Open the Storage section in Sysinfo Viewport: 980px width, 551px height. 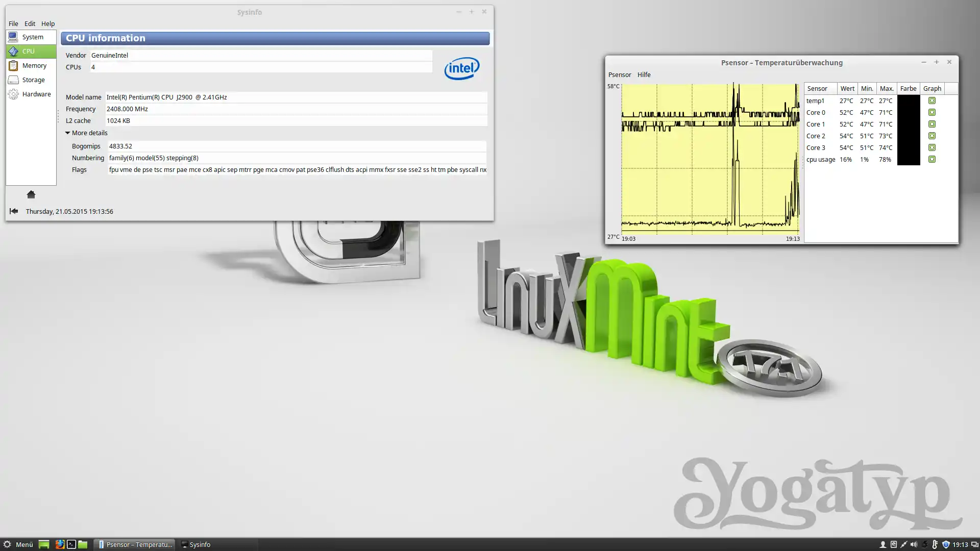pos(31,80)
